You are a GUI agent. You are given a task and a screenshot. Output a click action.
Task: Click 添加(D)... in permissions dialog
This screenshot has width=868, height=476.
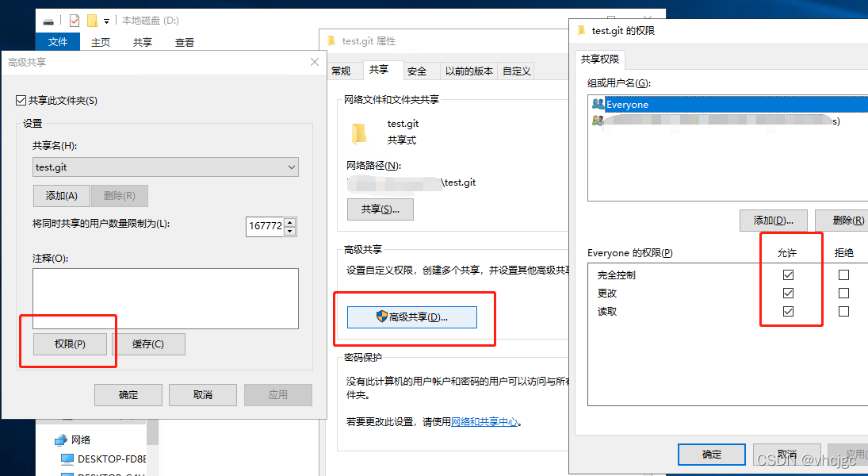[x=774, y=221]
